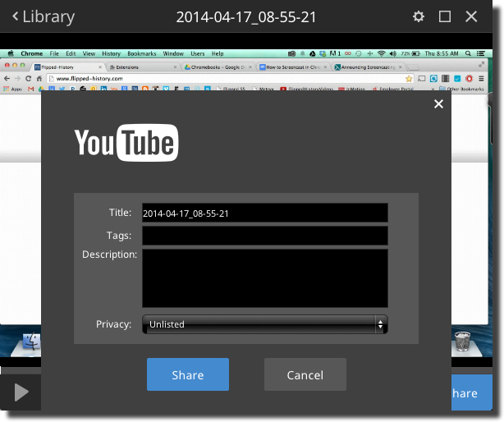Image resolution: width=504 pixels, height=422 pixels.
Task: Click the Description text area
Action: [x=265, y=278]
